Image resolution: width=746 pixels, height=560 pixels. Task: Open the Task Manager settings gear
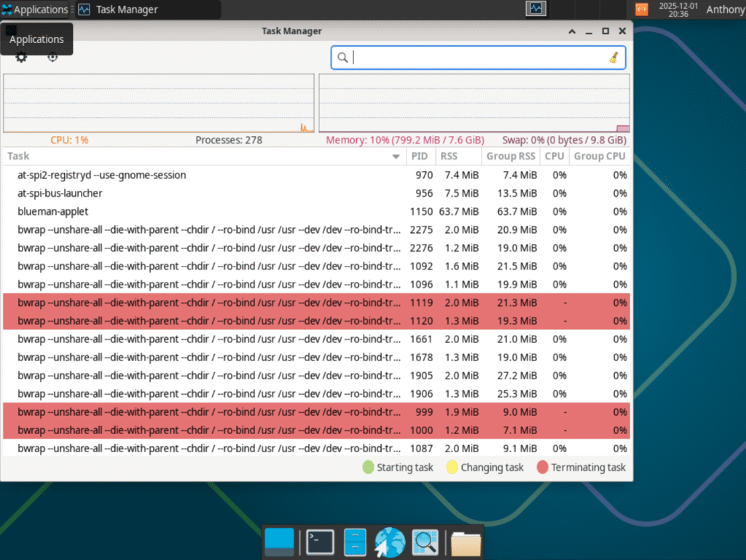tap(21, 58)
